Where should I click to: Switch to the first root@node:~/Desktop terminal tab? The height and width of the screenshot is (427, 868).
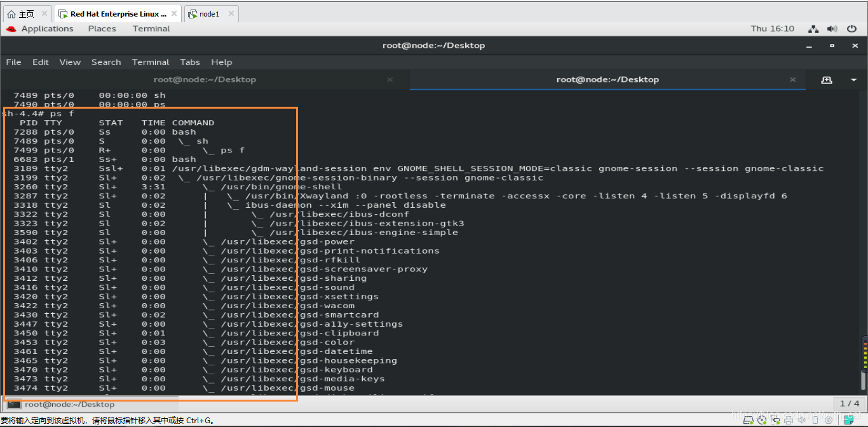pos(205,79)
